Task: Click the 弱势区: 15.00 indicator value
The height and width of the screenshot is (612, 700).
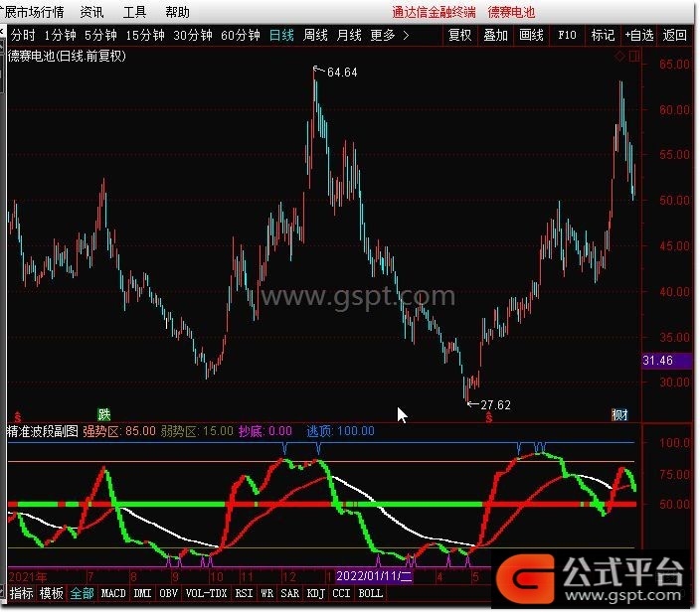Action: (x=197, y=431)
